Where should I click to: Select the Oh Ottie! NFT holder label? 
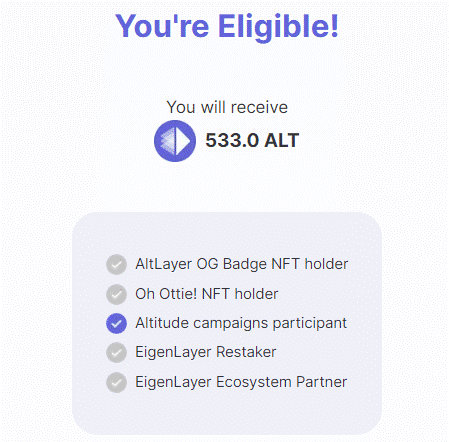click(x=207, y=294)
